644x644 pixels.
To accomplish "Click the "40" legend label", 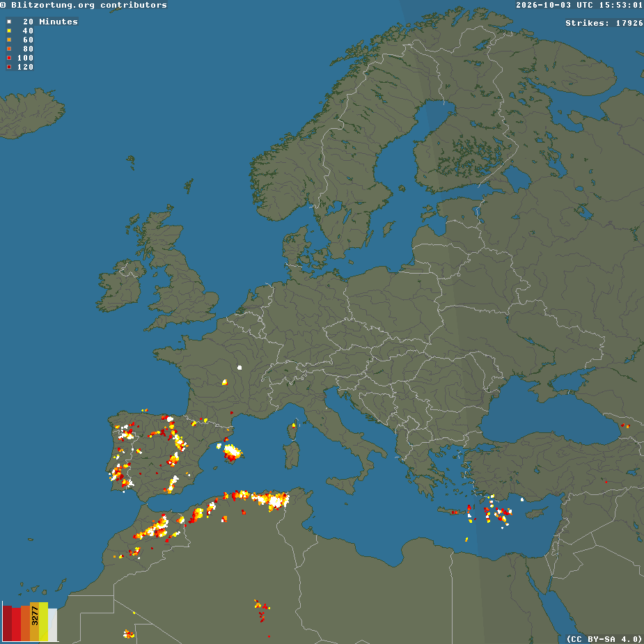I will coord(28,31).
